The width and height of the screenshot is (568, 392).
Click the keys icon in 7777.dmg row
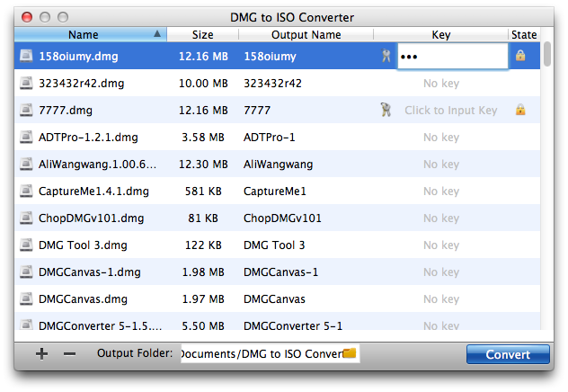tap(386, 111)
